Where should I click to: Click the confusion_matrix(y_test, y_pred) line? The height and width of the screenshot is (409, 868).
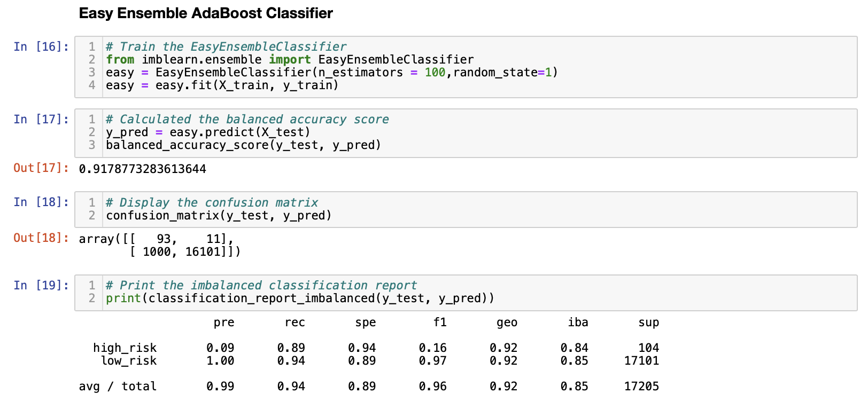[219, 215]
